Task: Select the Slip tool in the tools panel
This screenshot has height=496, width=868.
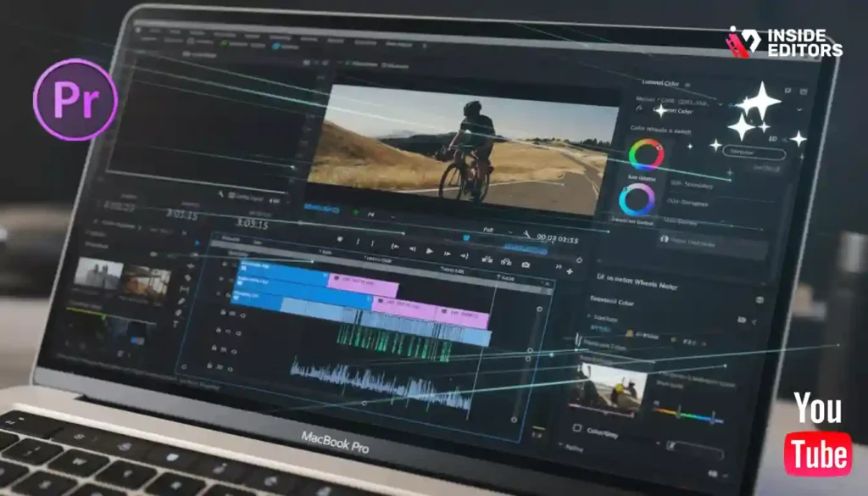Action: tap(185, 289)
